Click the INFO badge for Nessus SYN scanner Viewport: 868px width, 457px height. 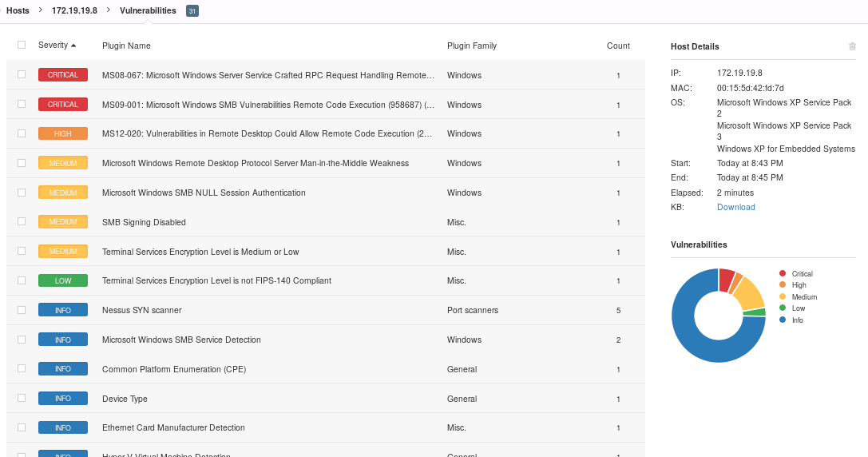tap(63, 310)
